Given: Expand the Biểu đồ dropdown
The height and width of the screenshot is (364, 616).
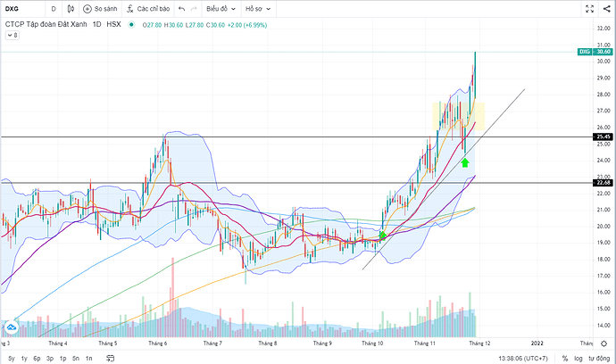Looking at the screenshot, I should pos(221,9).
